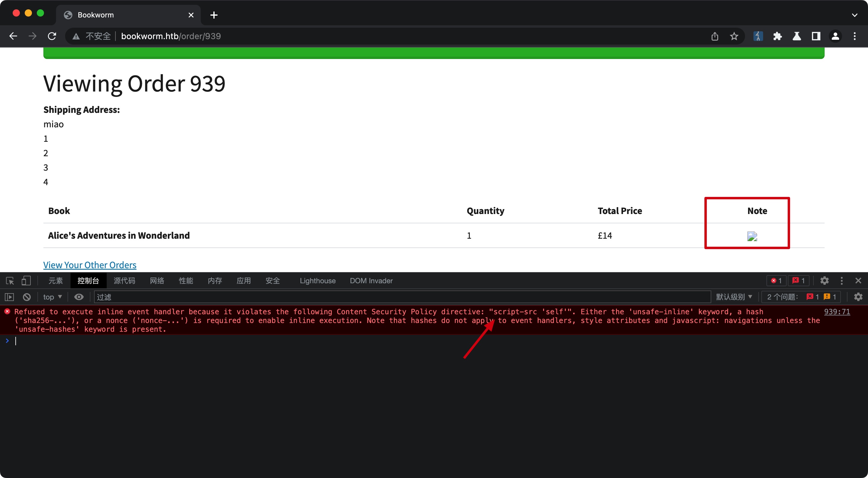Open the extensions puzzle icon

777,36
